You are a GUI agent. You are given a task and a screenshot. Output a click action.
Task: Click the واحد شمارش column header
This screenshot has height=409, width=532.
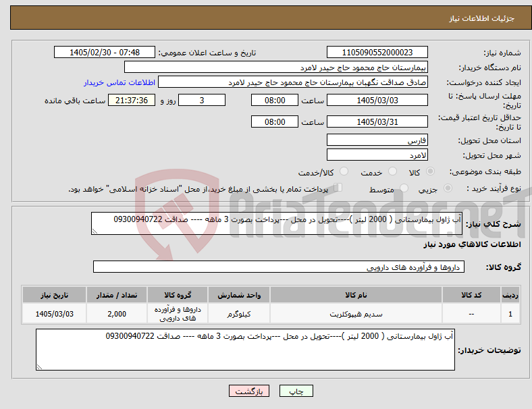tap(239, 295)
